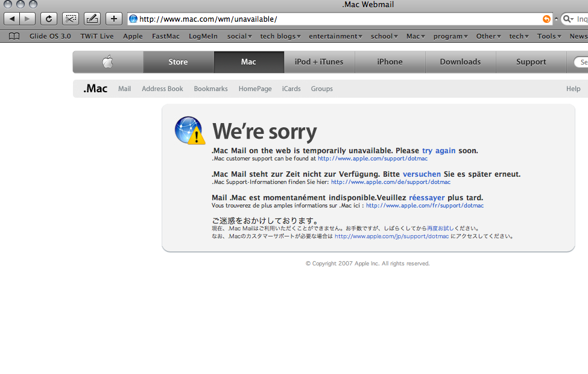
Task: Open the Support tab
Action: (x=531, y=62)
